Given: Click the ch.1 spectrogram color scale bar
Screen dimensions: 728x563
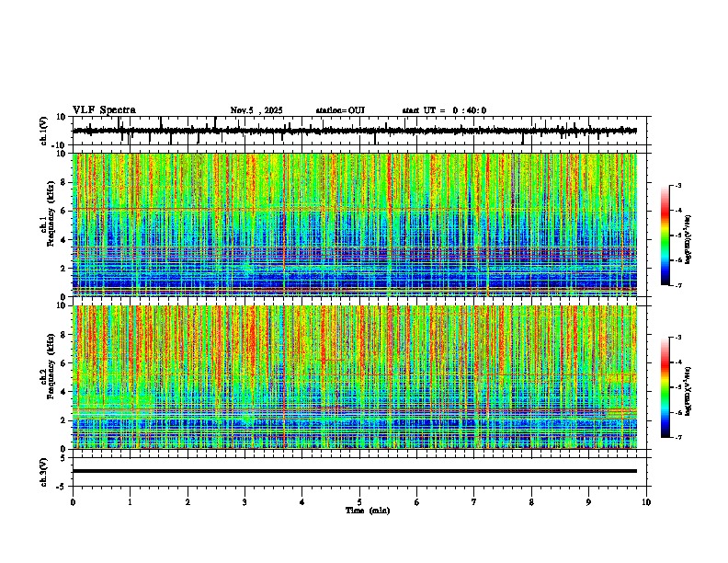Looking at the screenshot, I should (665, 236).
